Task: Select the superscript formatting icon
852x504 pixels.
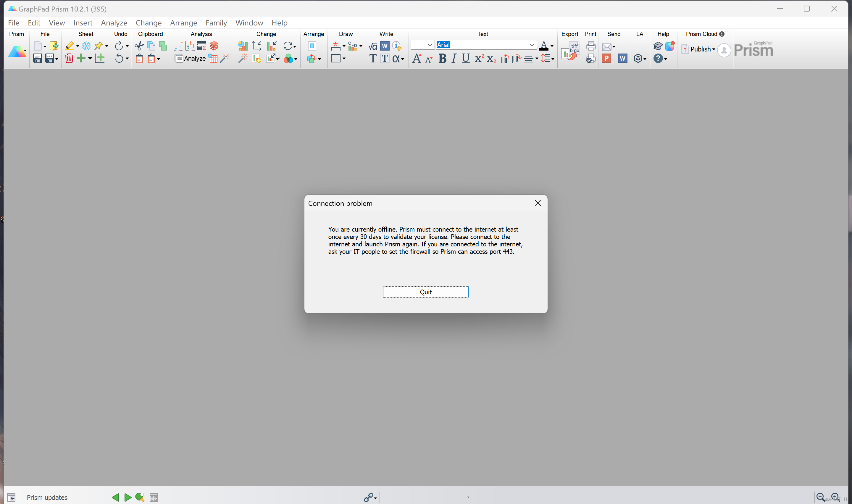Action: click(x=479, y=58)
